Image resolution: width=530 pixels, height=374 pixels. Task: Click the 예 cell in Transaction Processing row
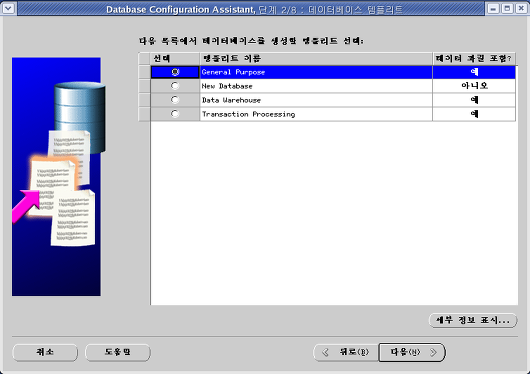474,114
